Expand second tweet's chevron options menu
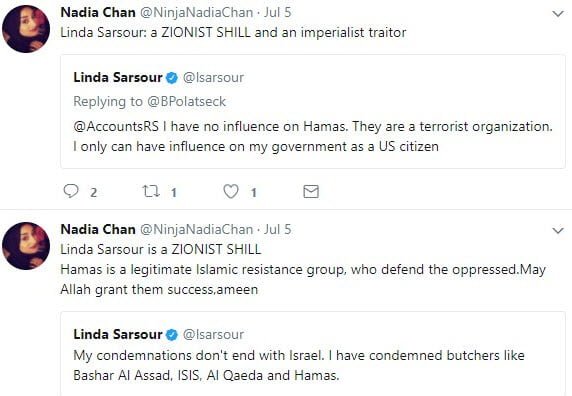 (x=558, y=230)
